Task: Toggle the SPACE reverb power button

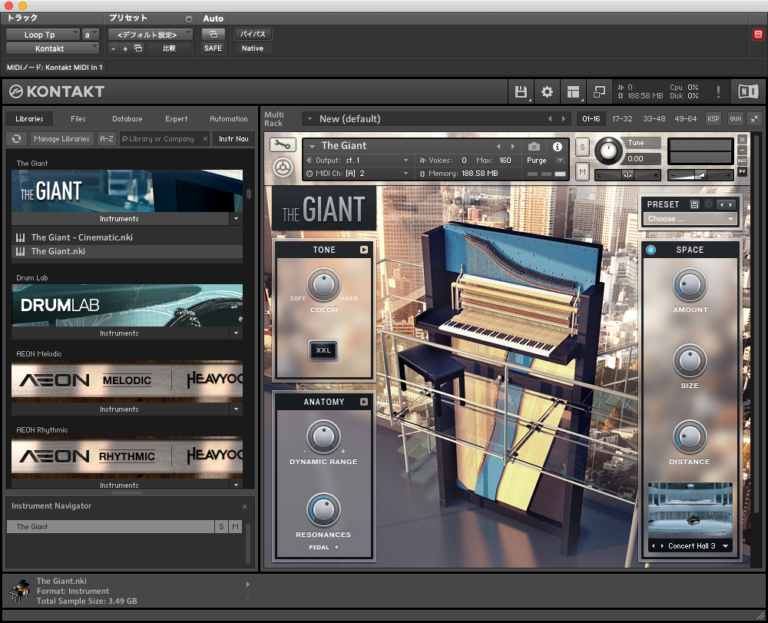Action: pyautogui.click(x=651, y=250)
